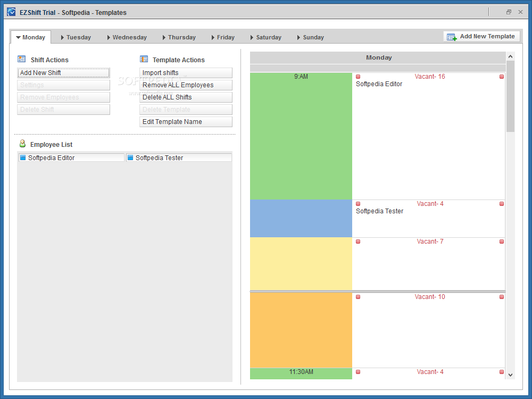
Task: Click the schedule scrollbar down arrow
Action: [510, 375]
